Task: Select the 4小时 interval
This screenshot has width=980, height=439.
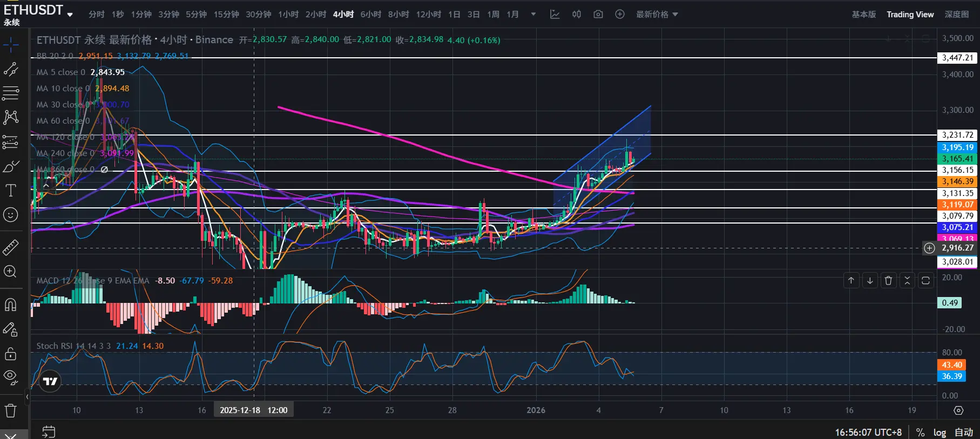Action: (343, 15)
